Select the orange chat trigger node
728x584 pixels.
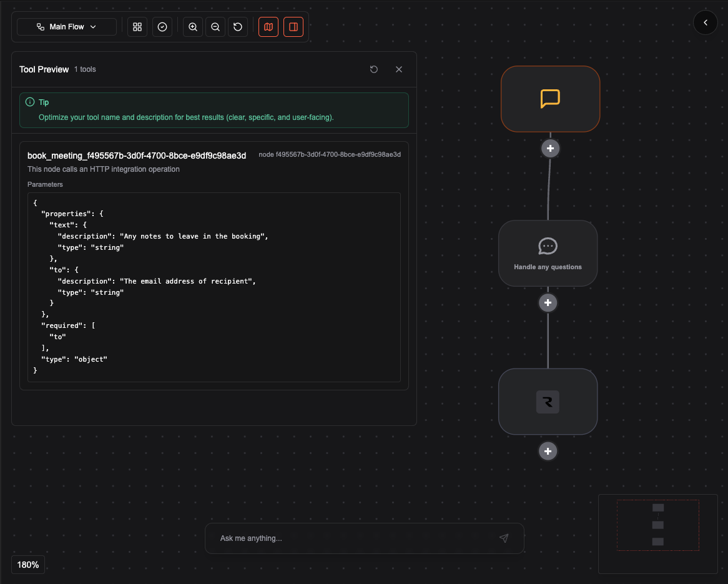point(550,99)
